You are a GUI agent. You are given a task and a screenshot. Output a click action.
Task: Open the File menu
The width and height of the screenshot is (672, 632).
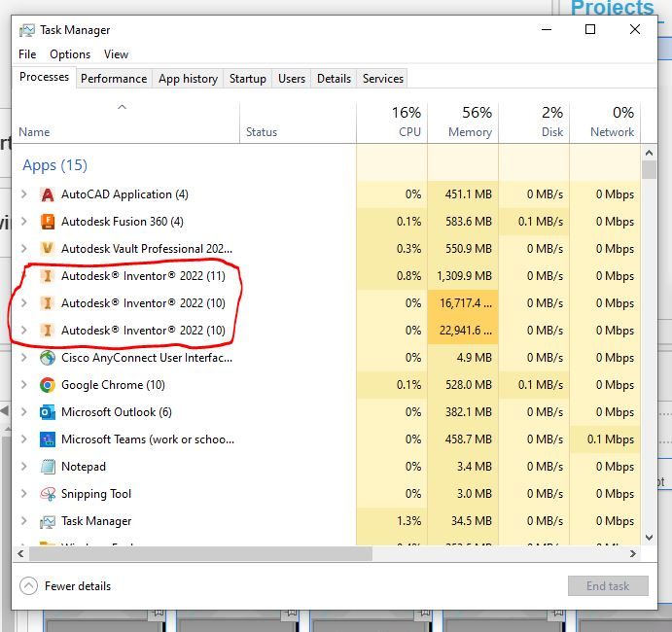27,54
